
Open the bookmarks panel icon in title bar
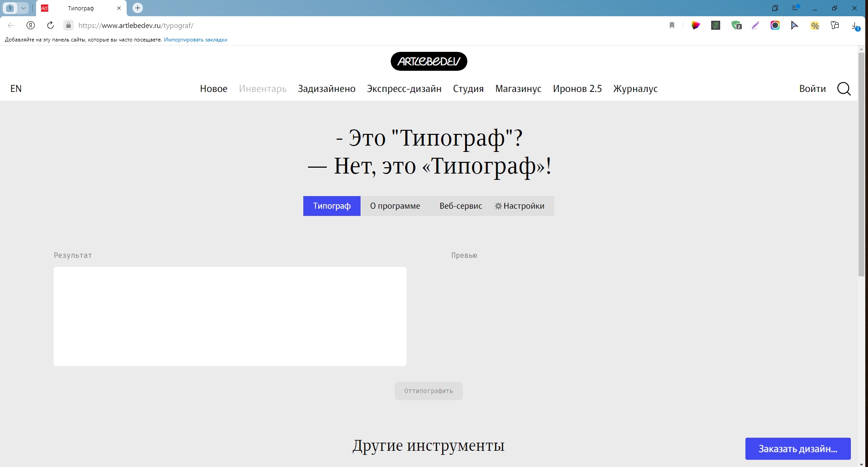775,8
